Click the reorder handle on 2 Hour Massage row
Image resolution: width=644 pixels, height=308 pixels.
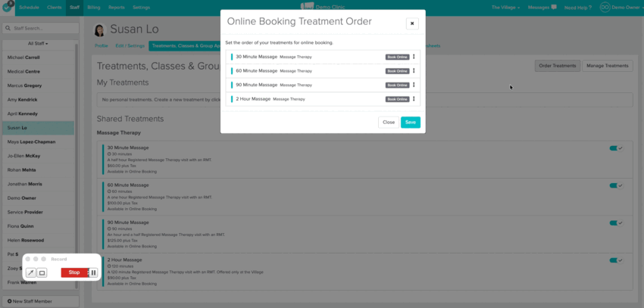click(x=414, y=99)
